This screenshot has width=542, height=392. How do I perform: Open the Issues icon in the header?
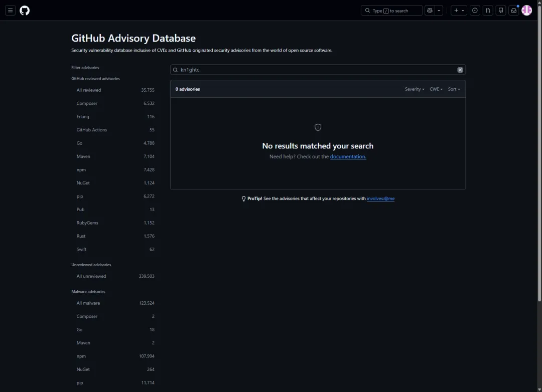pos(475,11)
